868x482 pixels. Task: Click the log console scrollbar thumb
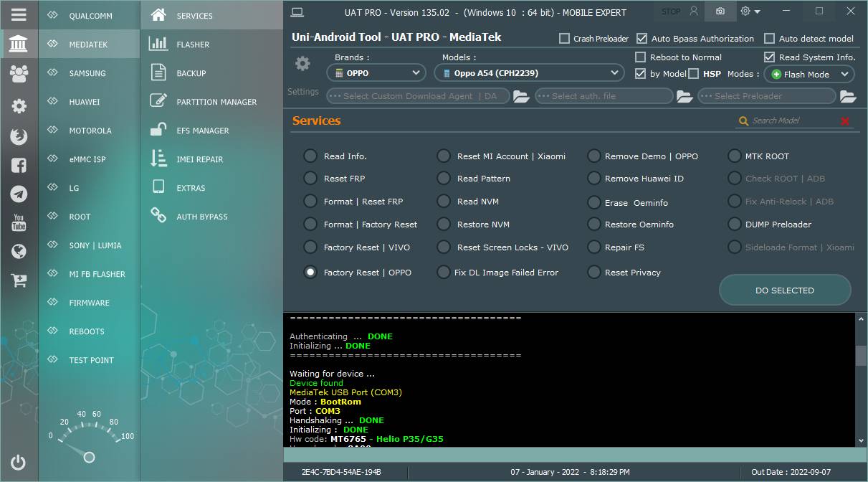(862, 356)
